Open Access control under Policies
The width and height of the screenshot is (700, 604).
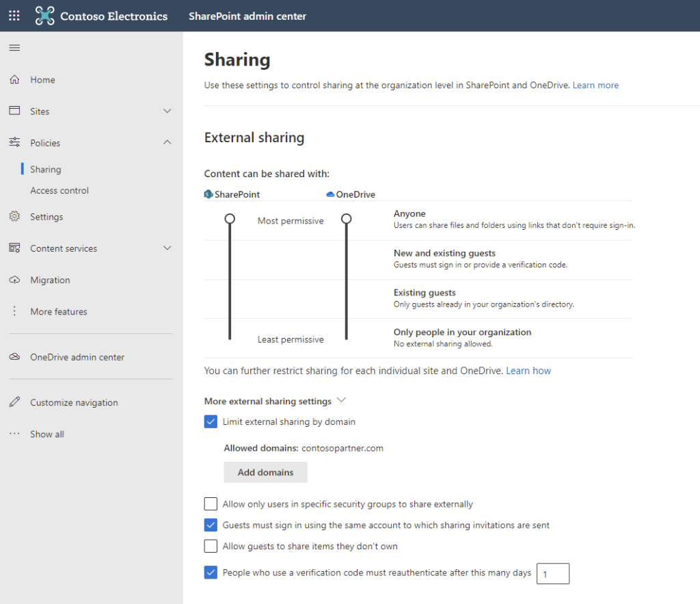pos(59,191)
